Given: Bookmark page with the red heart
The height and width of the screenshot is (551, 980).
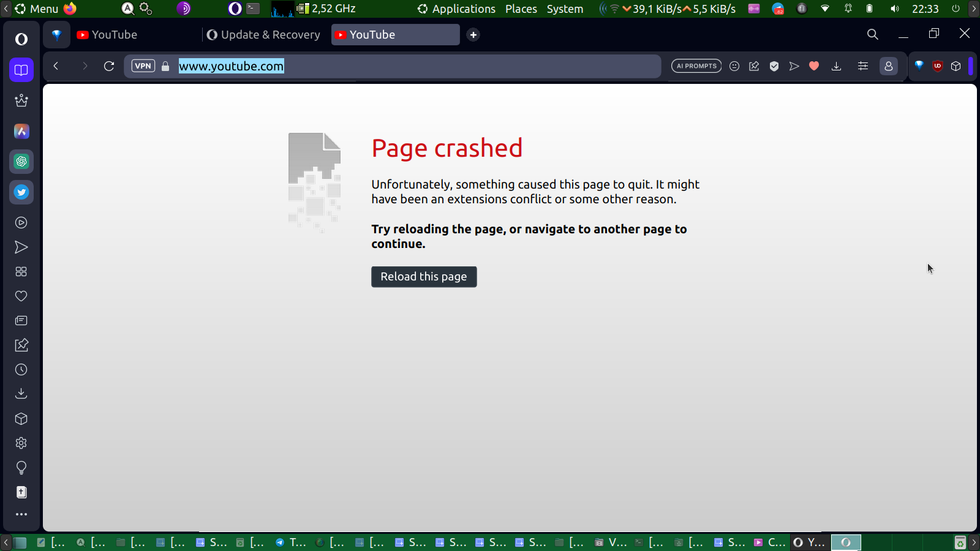Looking at the screenshot, I should (814, 66).
